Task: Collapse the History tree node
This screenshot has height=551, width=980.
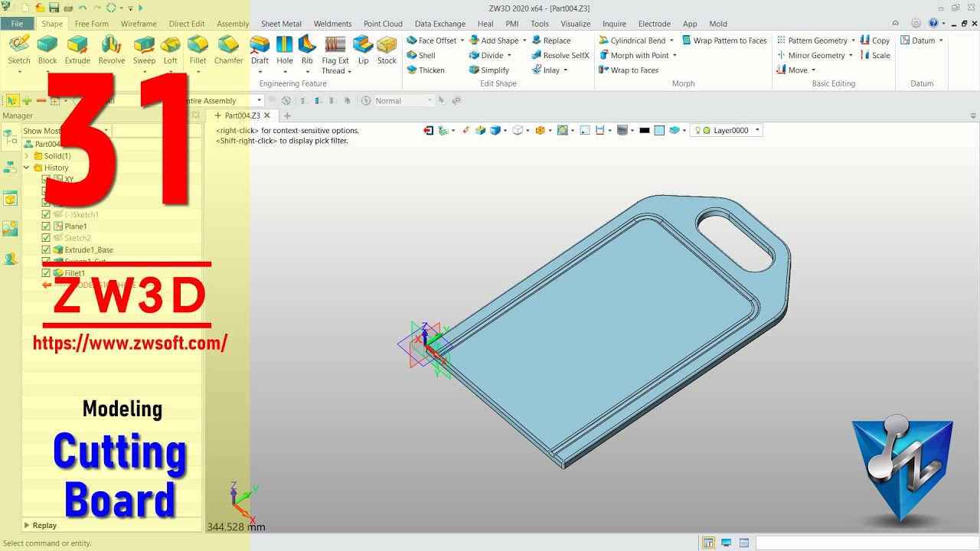Action: click(27, 168)
